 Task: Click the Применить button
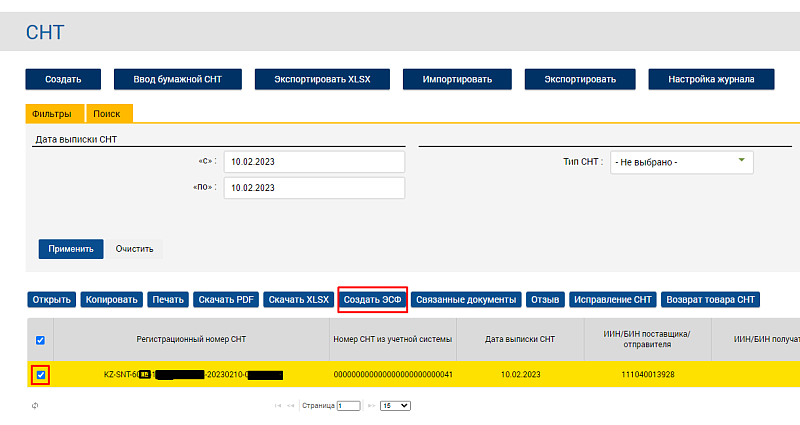[x=71, y=248]
